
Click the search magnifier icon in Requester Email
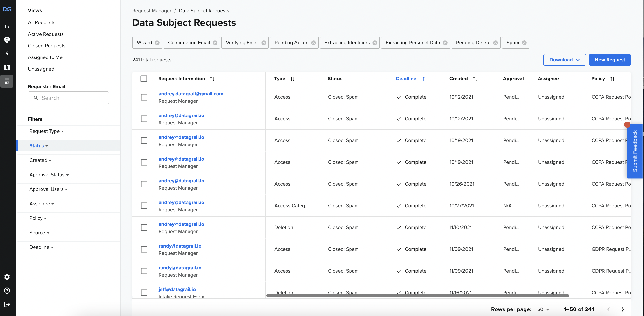36,98
